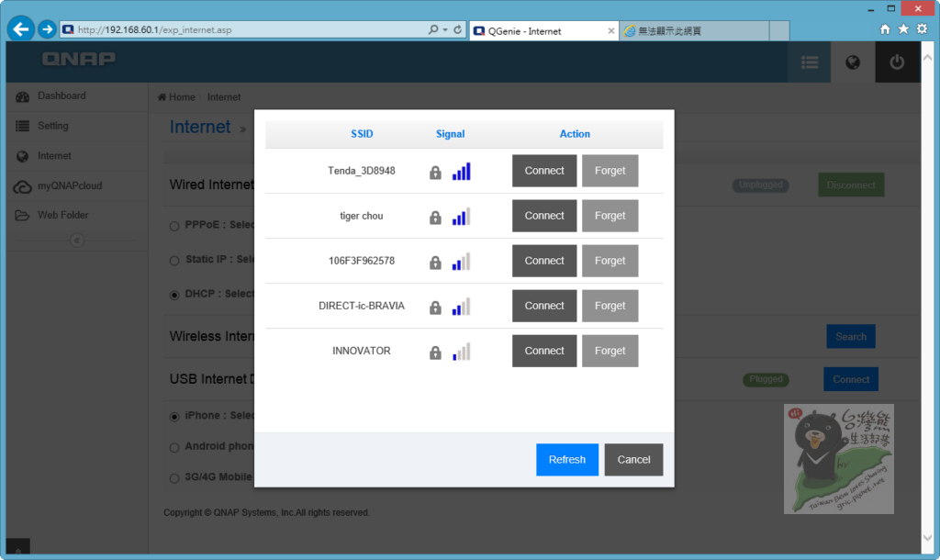This screenshot has width=940, height=560.
Task: Click USB Internet Connect button
Action: tap(851, 379)
